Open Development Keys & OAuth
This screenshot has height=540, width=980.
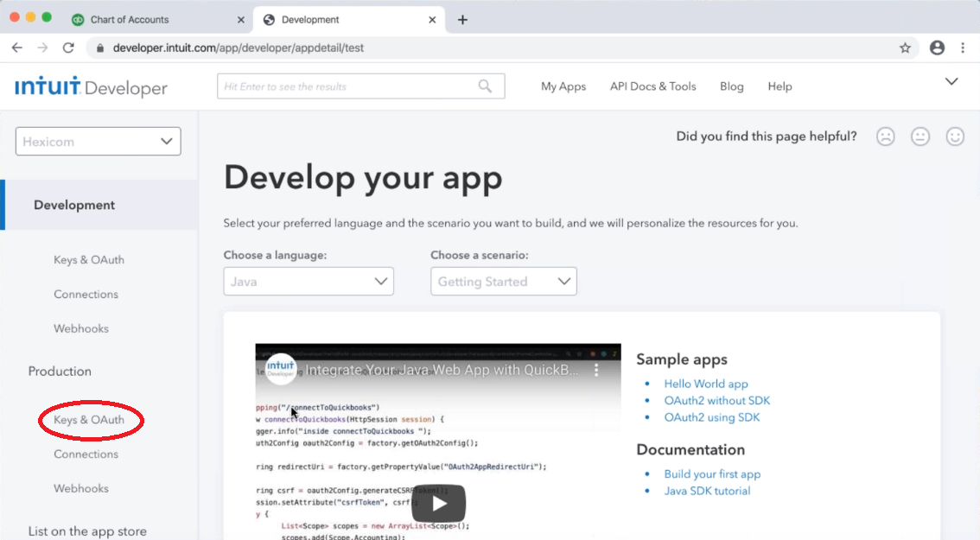(89, 259)
